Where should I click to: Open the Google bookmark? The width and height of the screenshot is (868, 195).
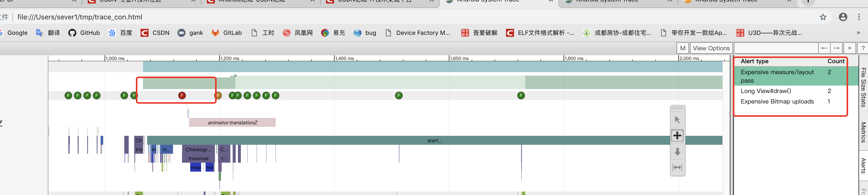[x=15, y=33]
